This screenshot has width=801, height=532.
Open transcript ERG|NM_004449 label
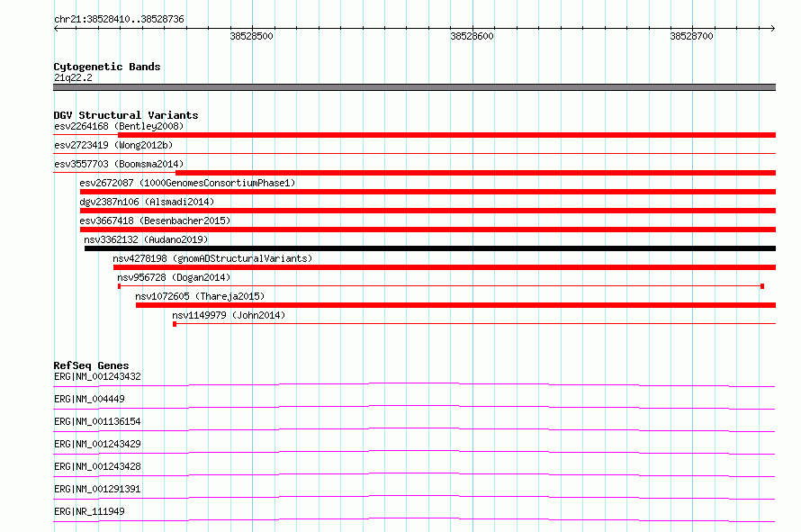click(89, 399)
